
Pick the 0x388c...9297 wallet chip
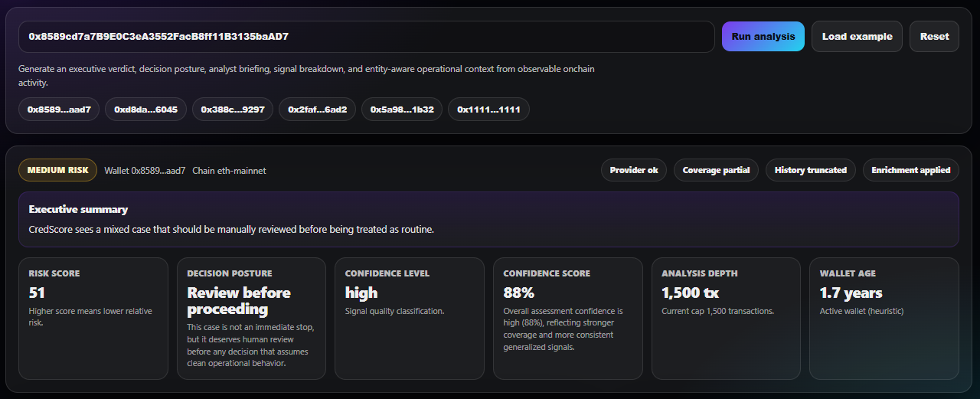pyautogui.click(x=233, y=110)
